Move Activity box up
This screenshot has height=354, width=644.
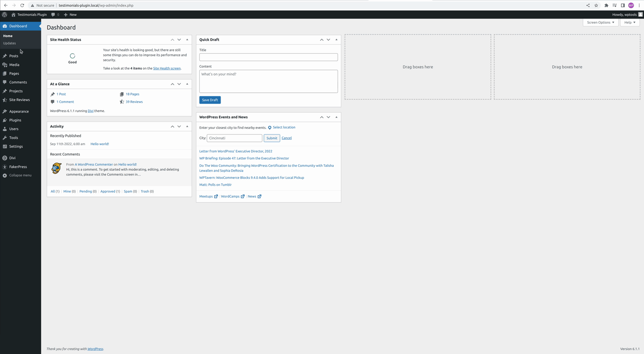172,126
